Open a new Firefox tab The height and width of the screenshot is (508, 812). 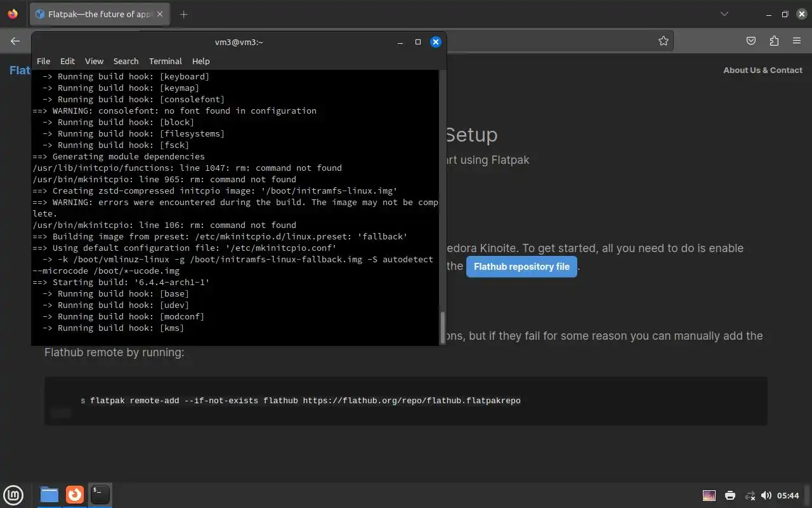[184, 14]
